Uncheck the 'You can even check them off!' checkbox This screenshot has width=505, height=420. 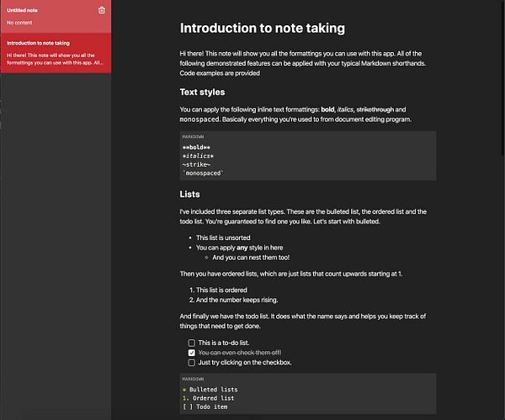[192, 353]
